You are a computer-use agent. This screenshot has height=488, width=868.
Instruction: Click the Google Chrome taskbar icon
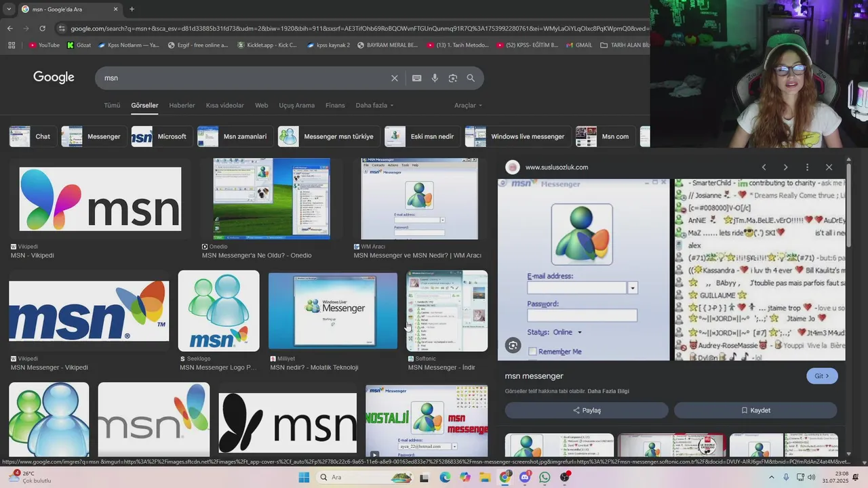[505, 477]
